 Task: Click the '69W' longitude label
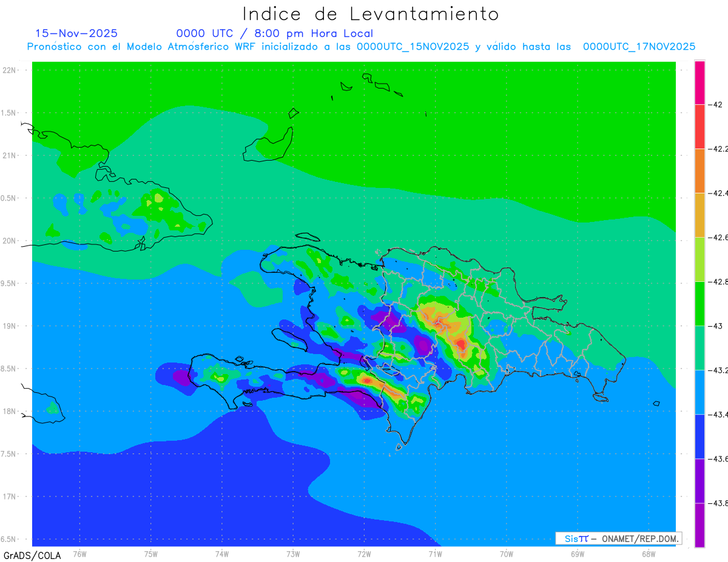(x=578, y=554)
